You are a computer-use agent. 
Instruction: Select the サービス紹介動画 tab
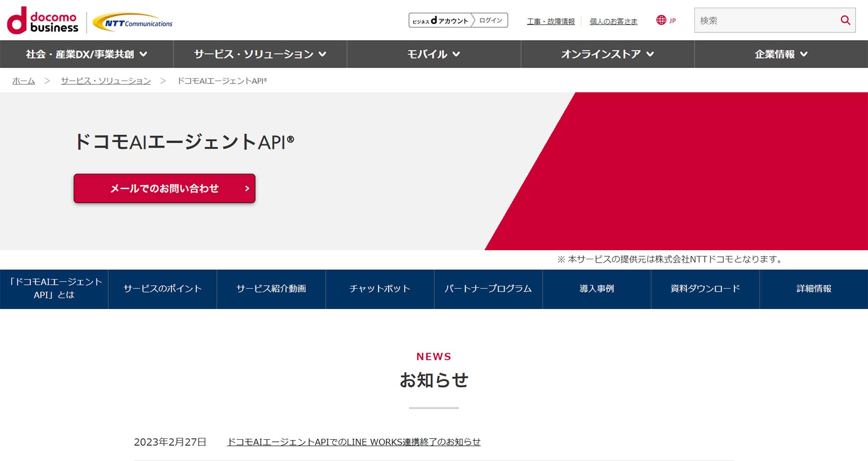(x=271, y=289)
